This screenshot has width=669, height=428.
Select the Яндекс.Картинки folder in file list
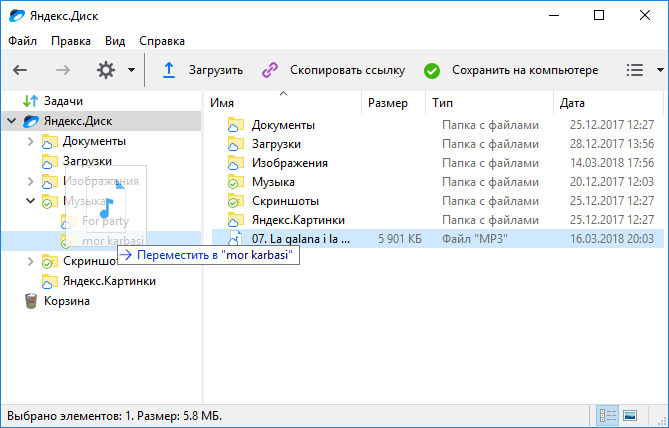298,219
